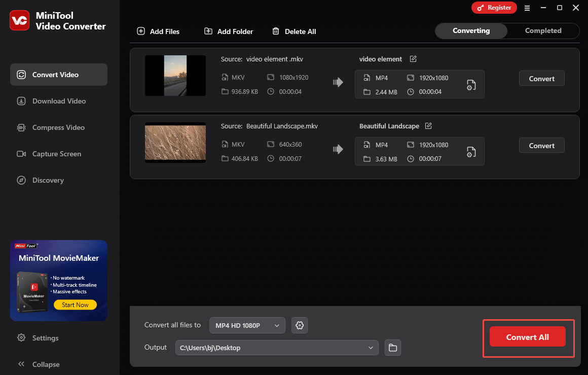The height and width of the screenshot is (375, 588).
Task: Open the Discovery section
Action: pos(59,180)
